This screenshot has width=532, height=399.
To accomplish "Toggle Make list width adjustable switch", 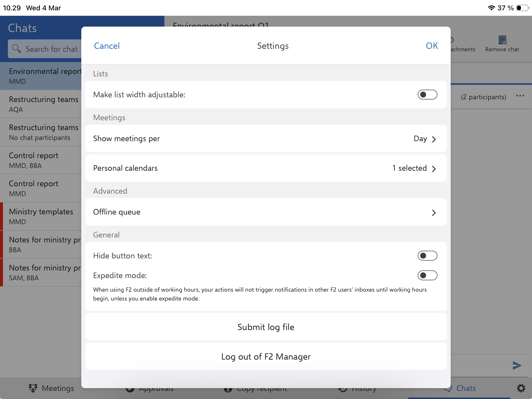I will pos(427,95).
